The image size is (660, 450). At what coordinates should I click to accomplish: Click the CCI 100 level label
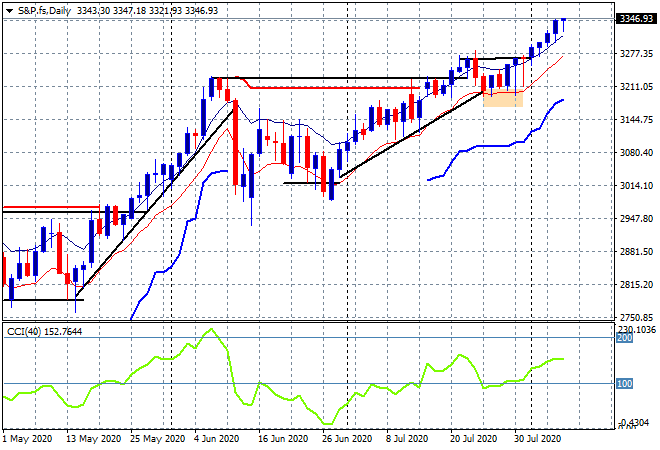pos(625,383)
